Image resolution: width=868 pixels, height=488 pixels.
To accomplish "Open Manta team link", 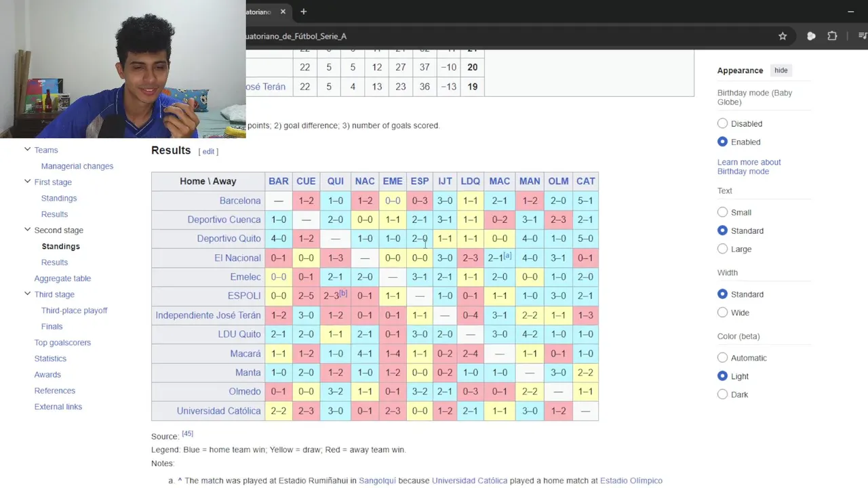I will point(248,372).
